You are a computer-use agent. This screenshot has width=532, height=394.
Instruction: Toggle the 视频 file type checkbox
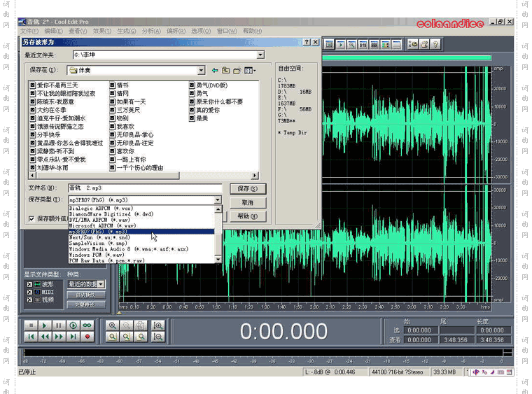click(x=29, y=300)
